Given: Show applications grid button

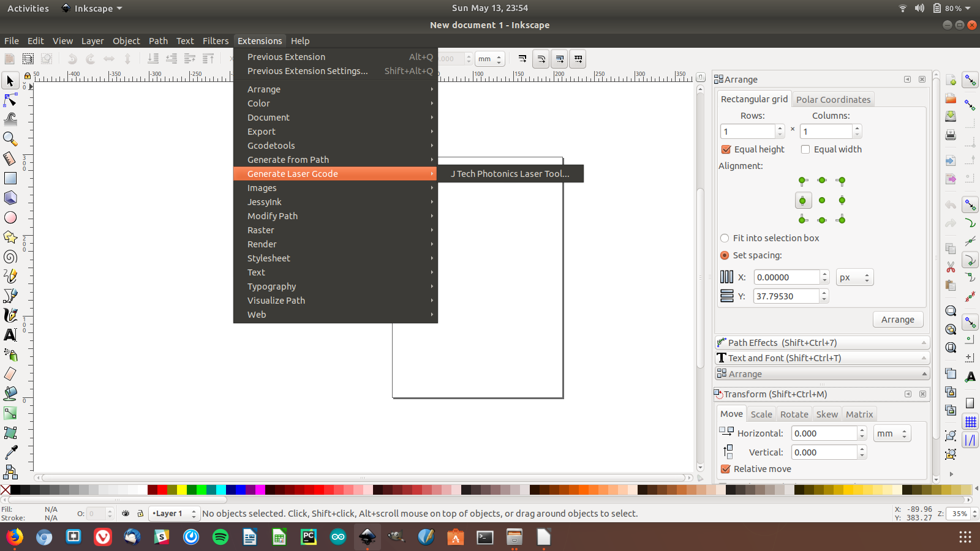Looking at the screenshot, I should pos(965,537).
